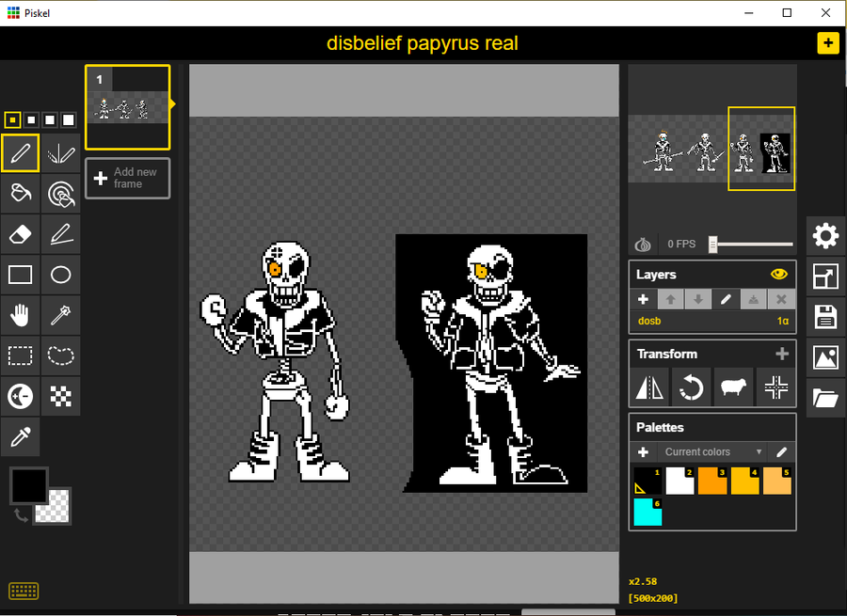This screenshot has width=847, height=616.
Task: Change dosb layer opacity 1α
Action: (x=783, y=322)
